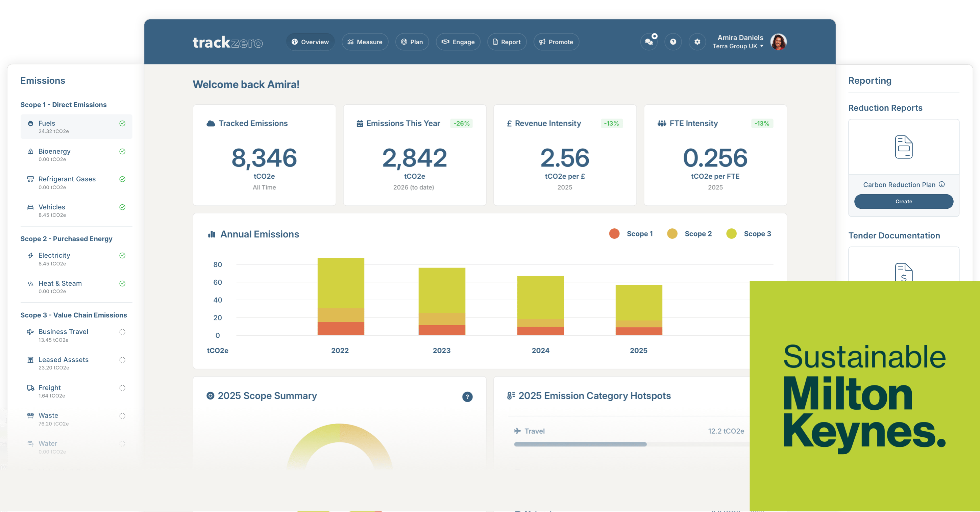
Task: Click the Travel hotspot plane icon
Action: coord(517,431)
